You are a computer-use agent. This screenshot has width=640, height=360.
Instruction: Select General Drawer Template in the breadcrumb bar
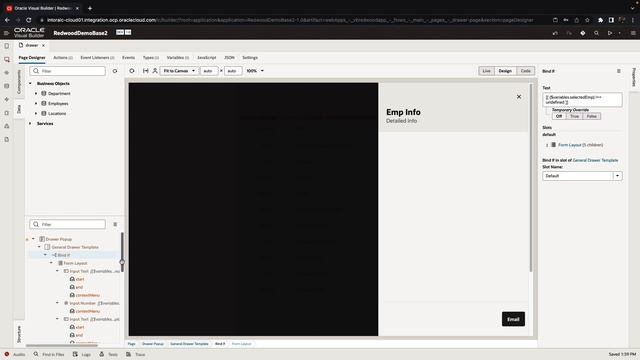point(189,344)
